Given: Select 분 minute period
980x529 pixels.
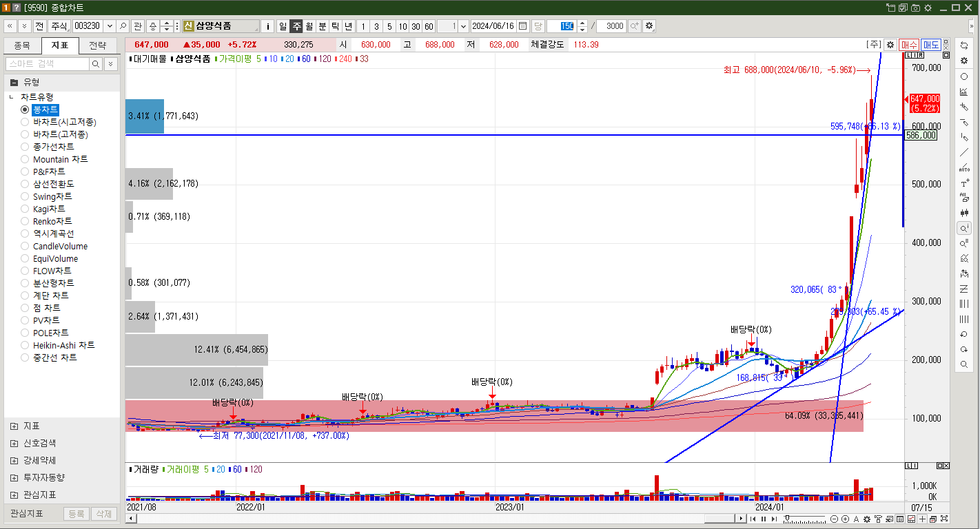Looking at the screenshot, I should coord(322,26).
